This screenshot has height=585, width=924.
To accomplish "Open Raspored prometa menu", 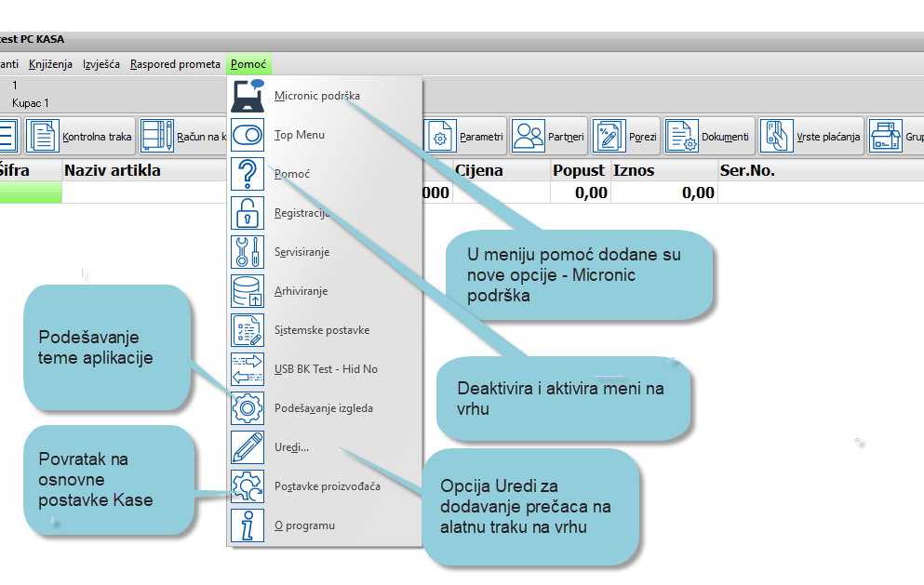I will click(175, 64).
